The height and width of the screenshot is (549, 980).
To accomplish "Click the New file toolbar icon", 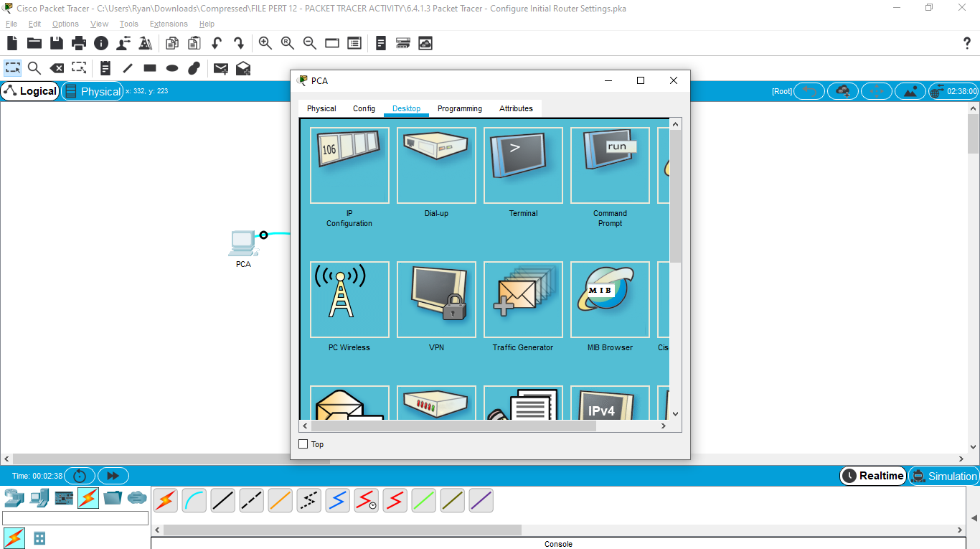I will coord(12,43).
